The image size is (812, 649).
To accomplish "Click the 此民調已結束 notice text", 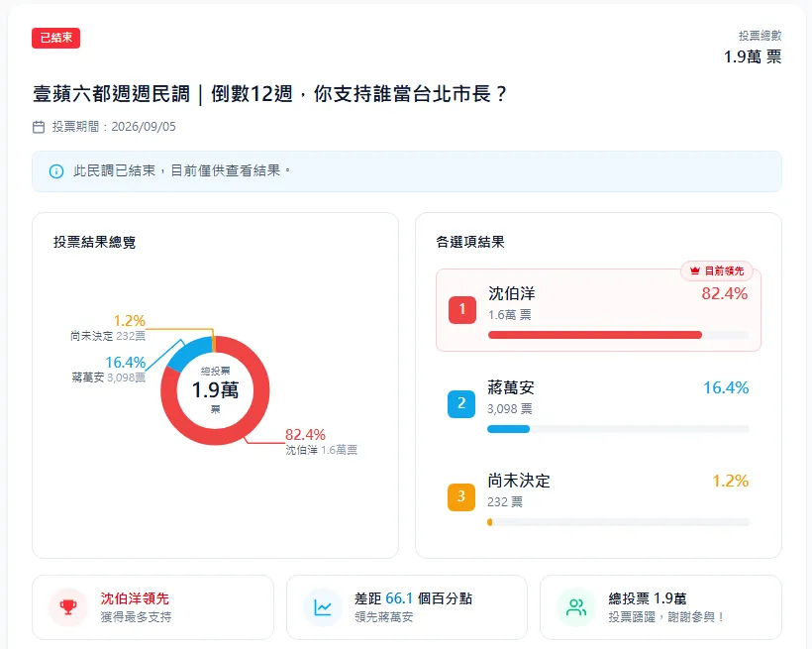I will click(182, 171).
